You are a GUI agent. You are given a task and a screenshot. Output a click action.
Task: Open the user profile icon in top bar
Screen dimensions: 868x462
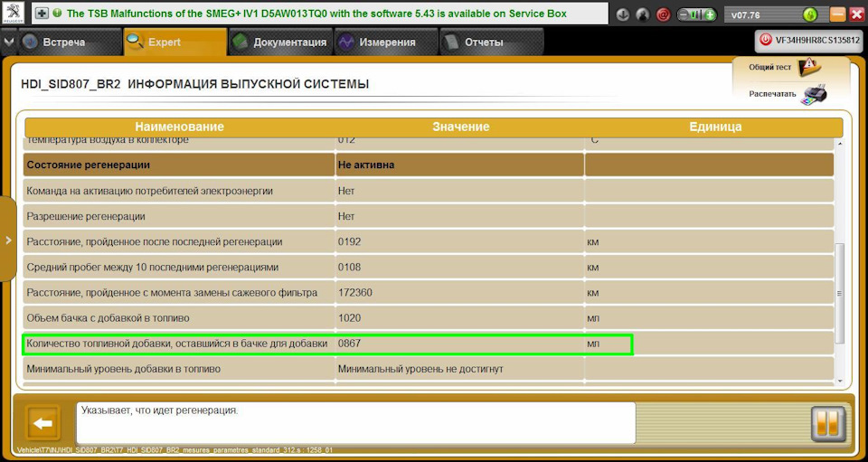click(643, 15)
